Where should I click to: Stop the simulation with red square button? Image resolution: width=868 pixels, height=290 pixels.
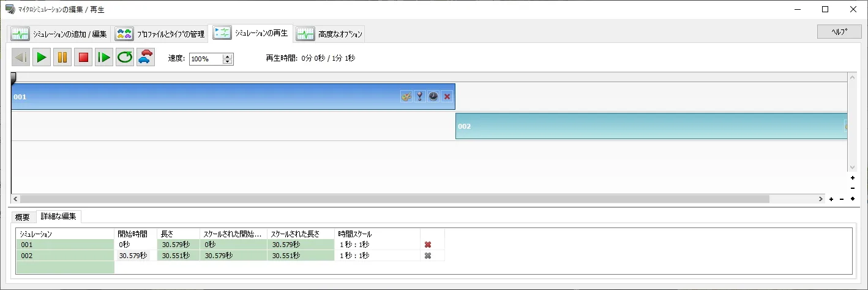tap(83, 58)
